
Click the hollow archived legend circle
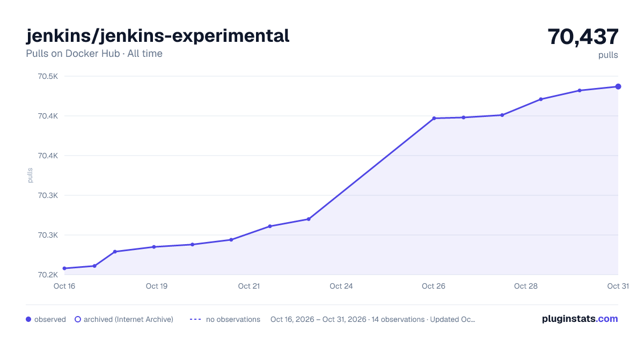point(78,319)
